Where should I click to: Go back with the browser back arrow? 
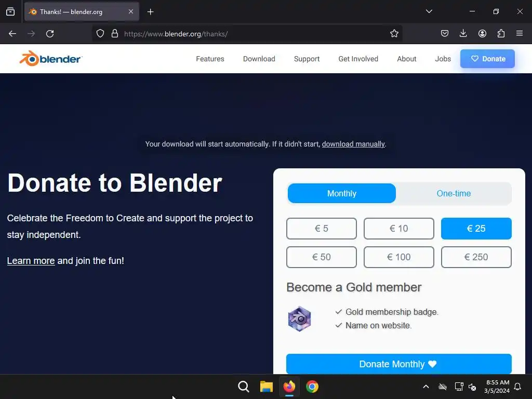tap(12, 34)
